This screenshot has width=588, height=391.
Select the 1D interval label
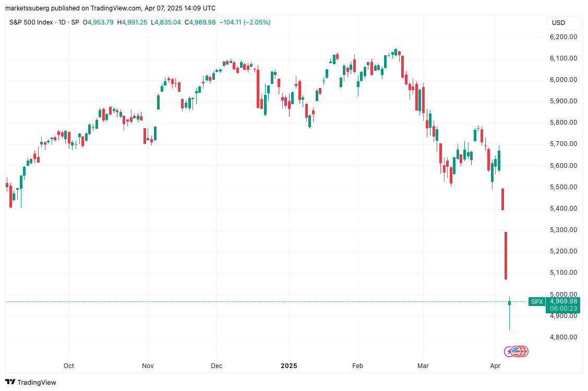coord(61,22)
